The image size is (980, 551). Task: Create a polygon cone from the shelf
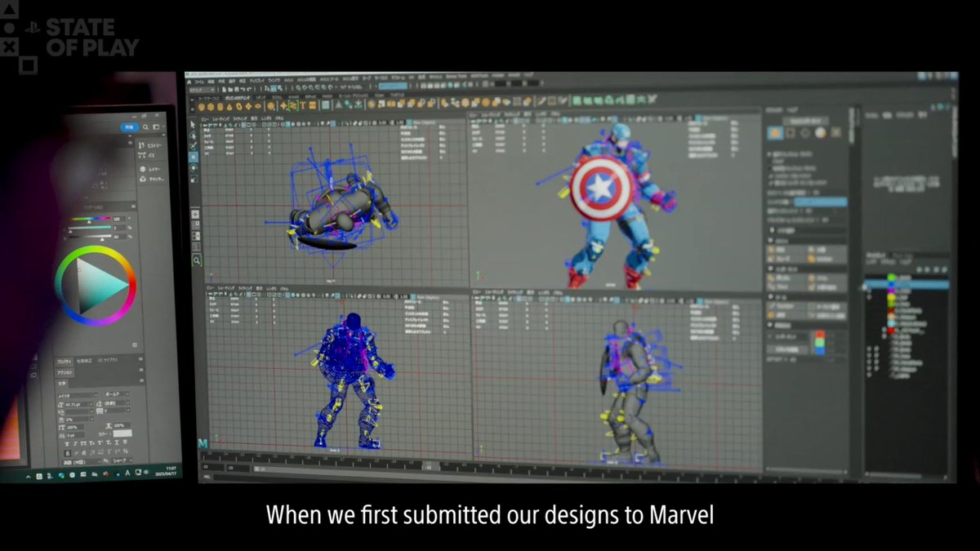[x=229, y=106]
